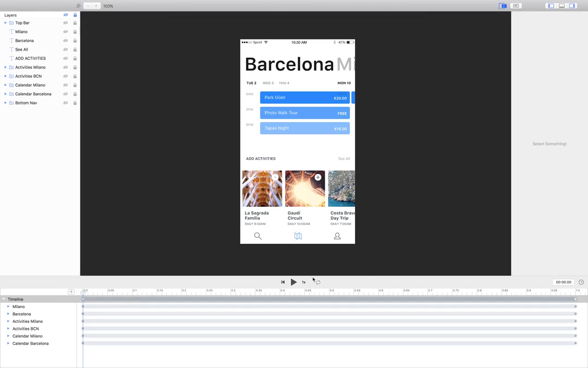
Task: Toggle the left panel layout button
Action: tap(551, 6)
